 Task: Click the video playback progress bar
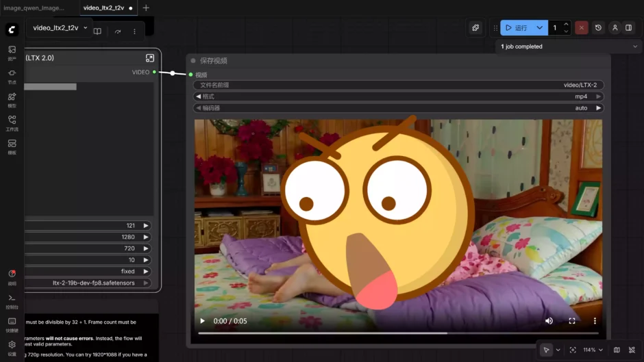(397, 333)
